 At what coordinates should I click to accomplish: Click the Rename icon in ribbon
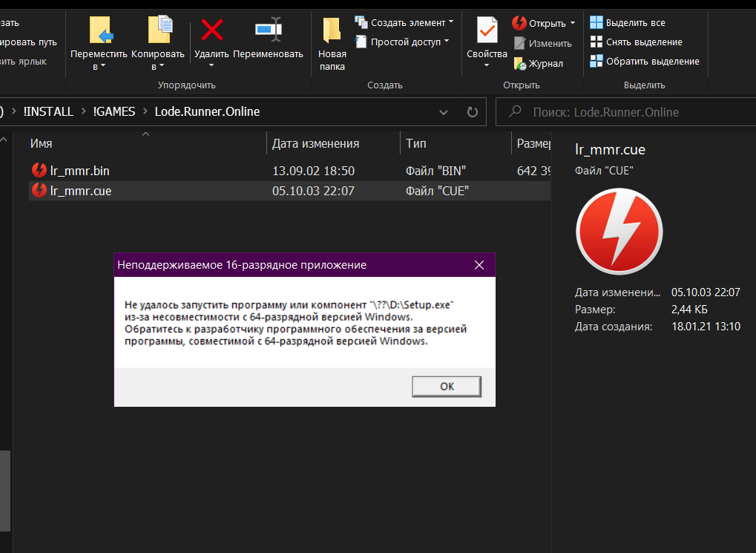(268, 30)
